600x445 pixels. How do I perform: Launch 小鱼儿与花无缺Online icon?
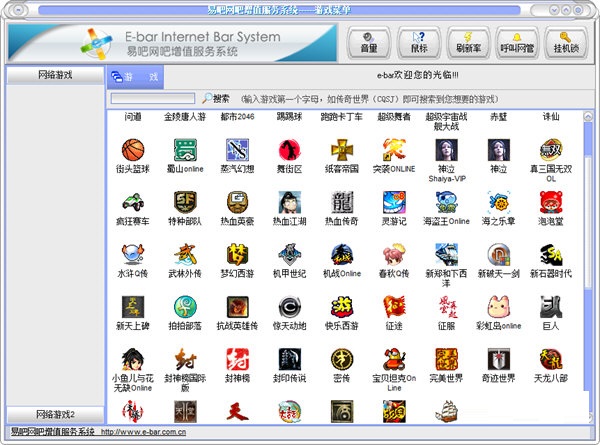click(x=133, y=359)
